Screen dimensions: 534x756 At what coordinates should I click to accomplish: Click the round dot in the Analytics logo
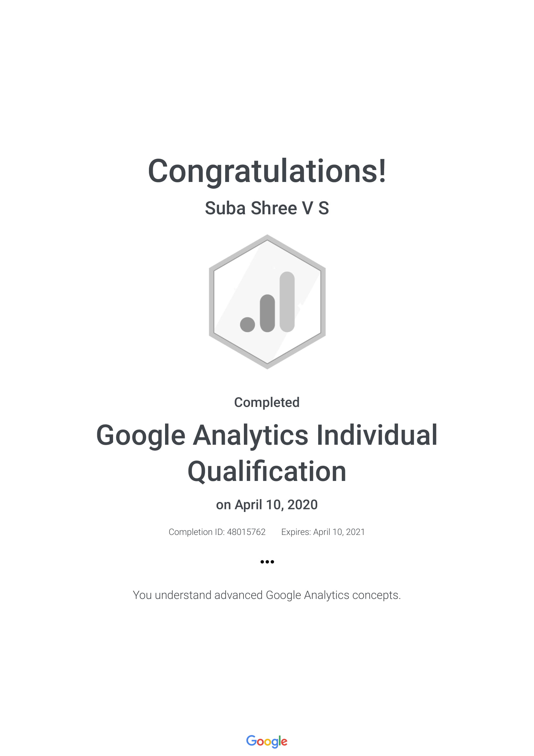[x=247, y=324]
